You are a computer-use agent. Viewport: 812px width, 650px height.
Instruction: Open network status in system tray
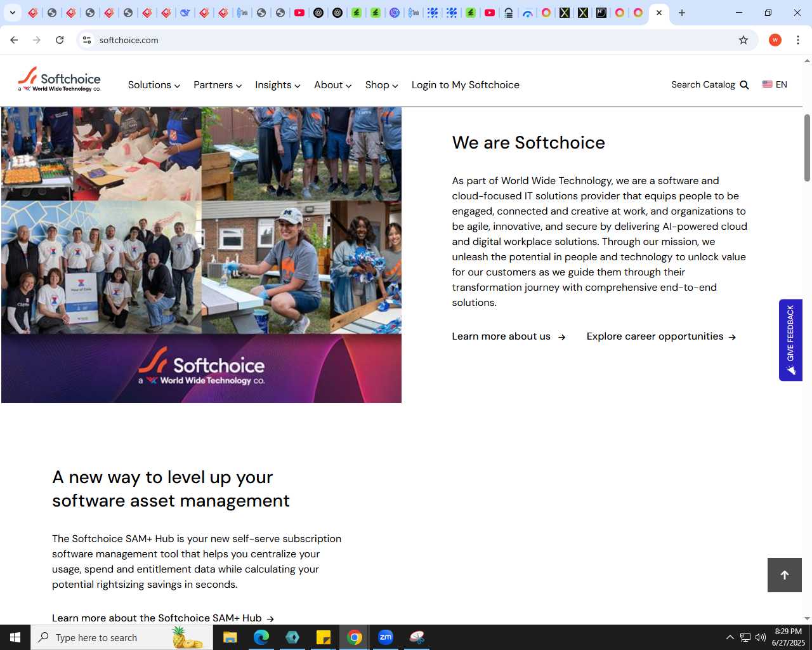click(x=745, y=637)
